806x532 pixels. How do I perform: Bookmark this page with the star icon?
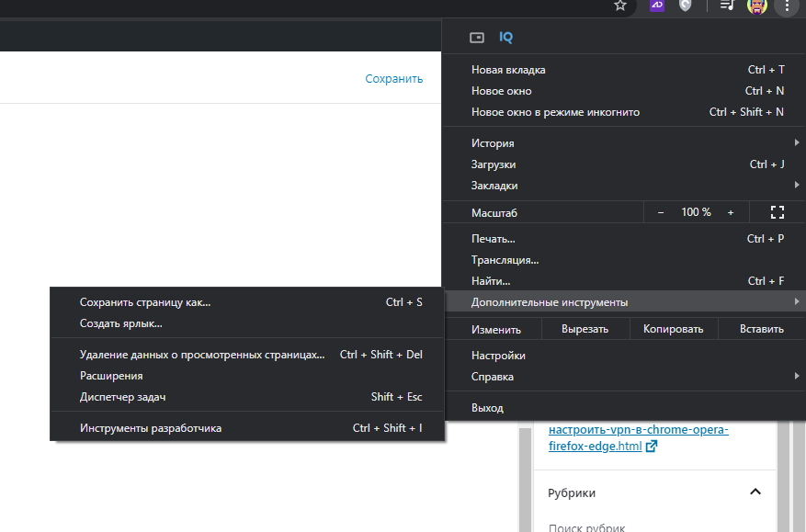click(620, 6)
